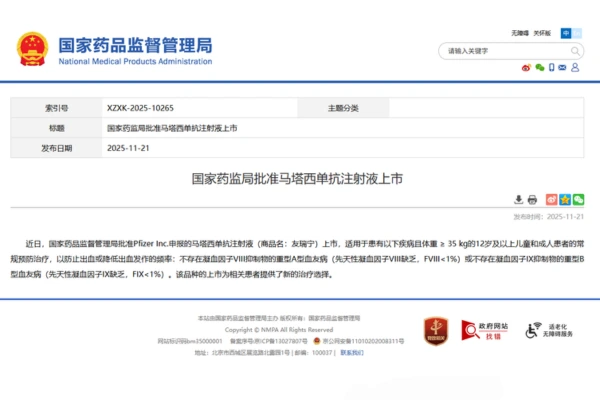Enable 无障碍 accessibility mode
This screenshot has width=600, height=400.
pyautogui.click(x=520, y=32)
